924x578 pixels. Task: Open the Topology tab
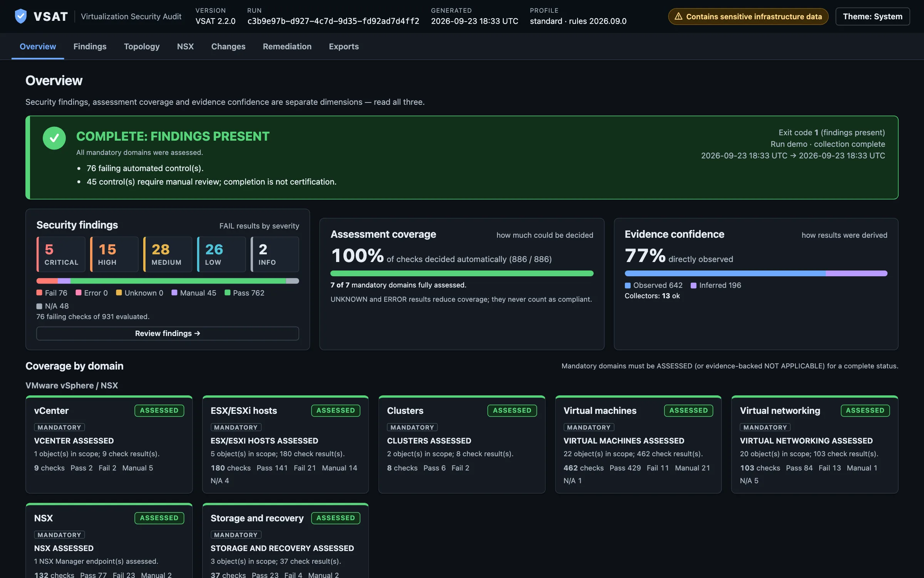tap(142, 46)
